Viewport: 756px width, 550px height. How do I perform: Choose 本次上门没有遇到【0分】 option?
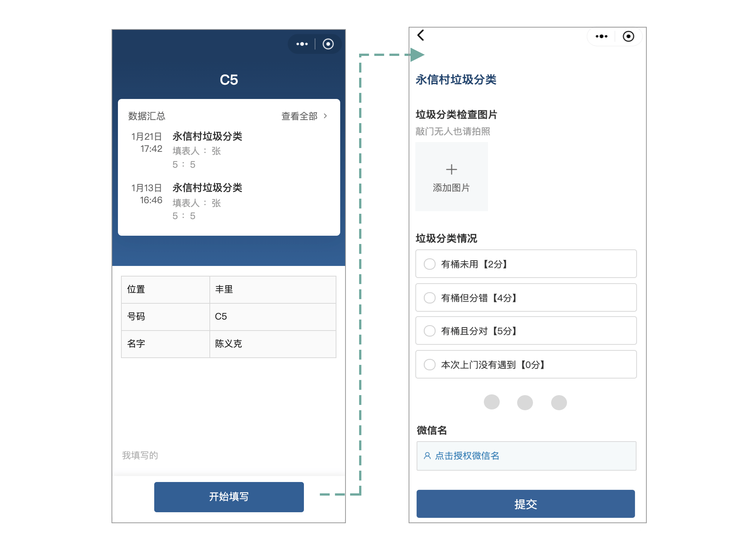430,365
